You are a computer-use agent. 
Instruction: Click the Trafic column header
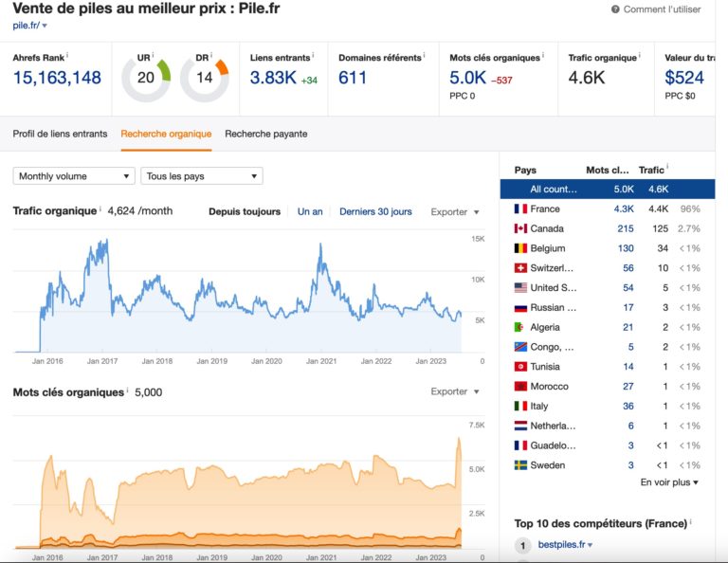click(x=651, y=171)
